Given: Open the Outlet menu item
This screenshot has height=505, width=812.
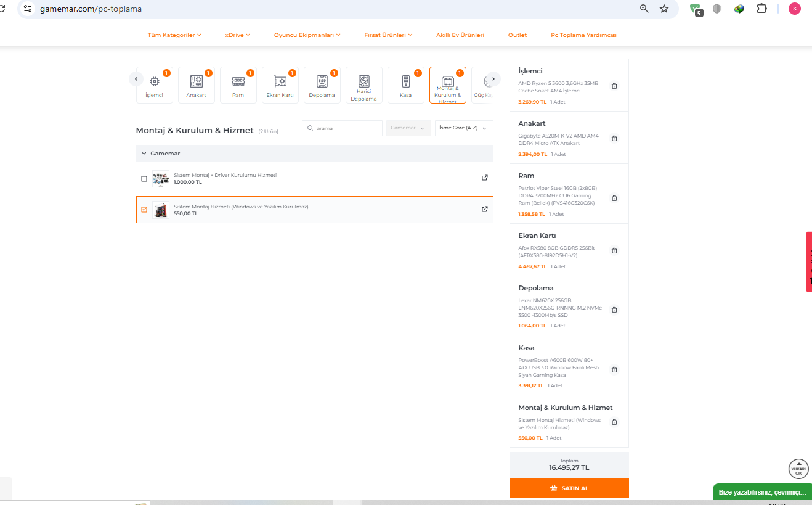Looking at the screenshot, I should point(518,35).
